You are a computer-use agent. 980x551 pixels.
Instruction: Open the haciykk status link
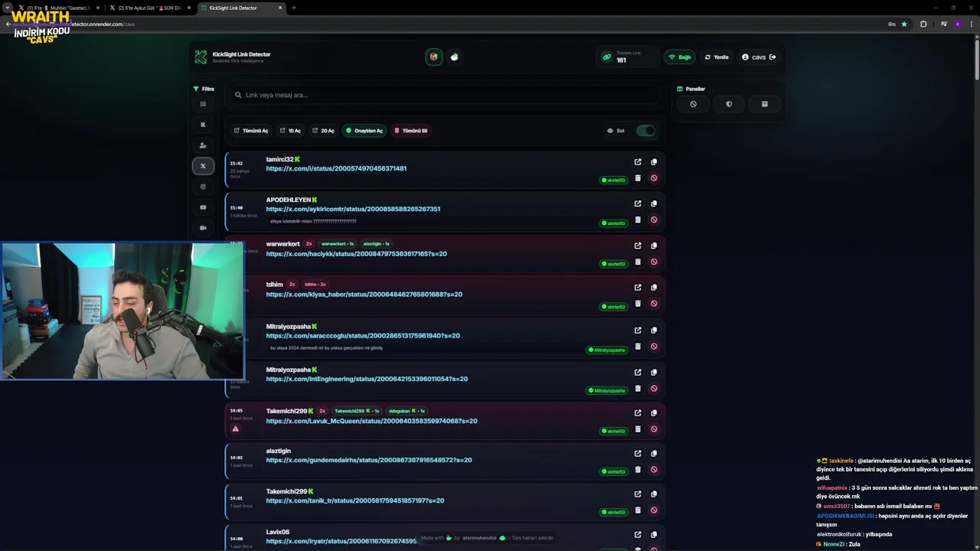pyautogui.click(x=356, y=254)
